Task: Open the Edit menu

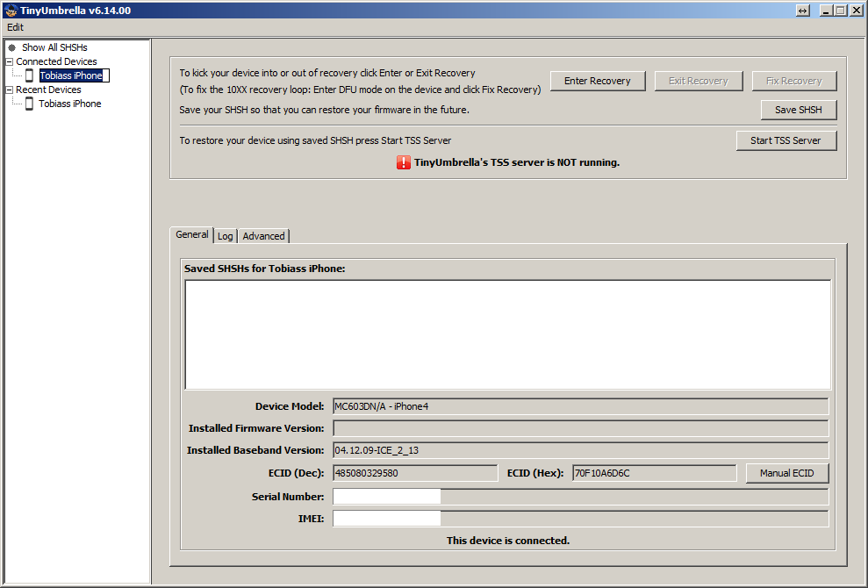Action: (16, 27)
